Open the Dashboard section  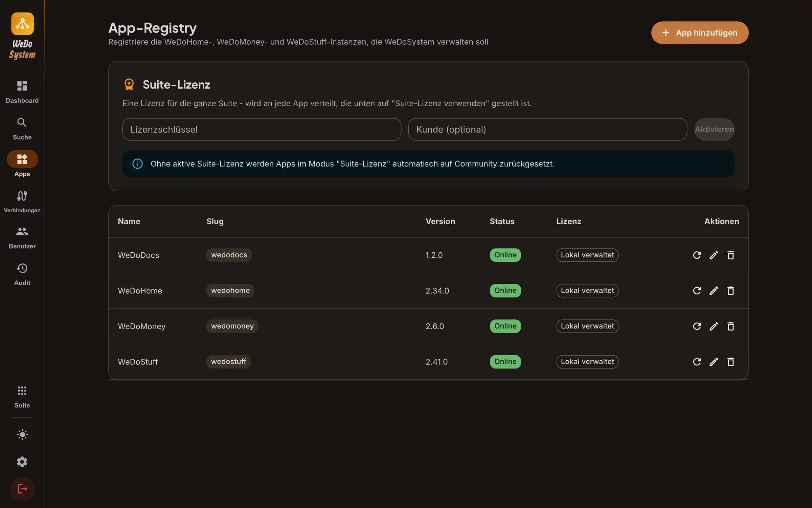coord(22,92)
